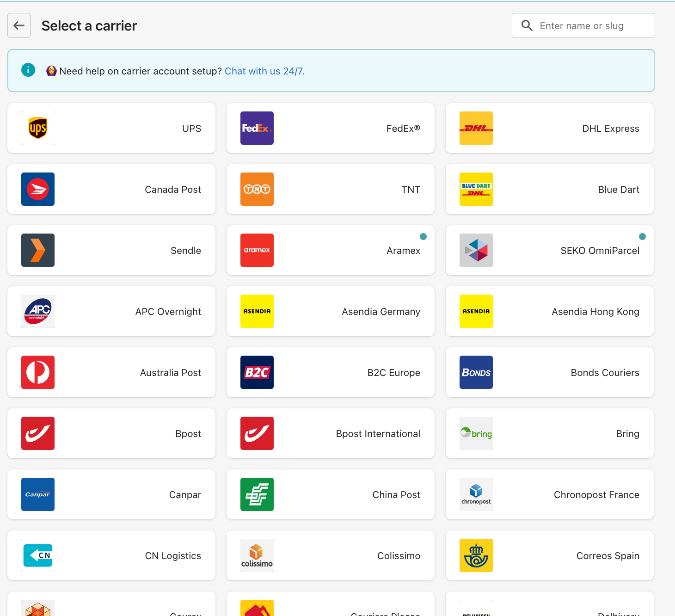Click the TNT carrier name
Screen dimensions: 675x616
pyautogui.click(x=411, y=190)
